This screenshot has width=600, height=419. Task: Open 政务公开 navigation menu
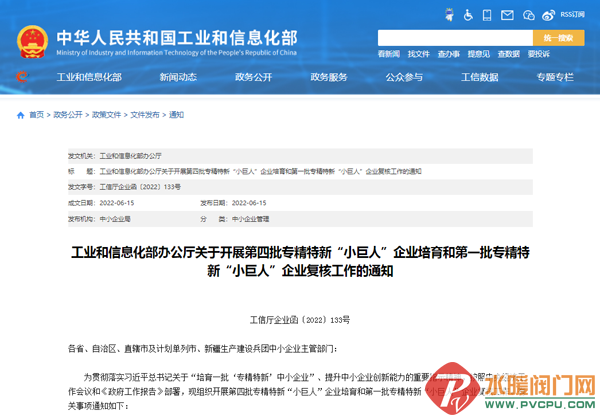coord(253,77)
